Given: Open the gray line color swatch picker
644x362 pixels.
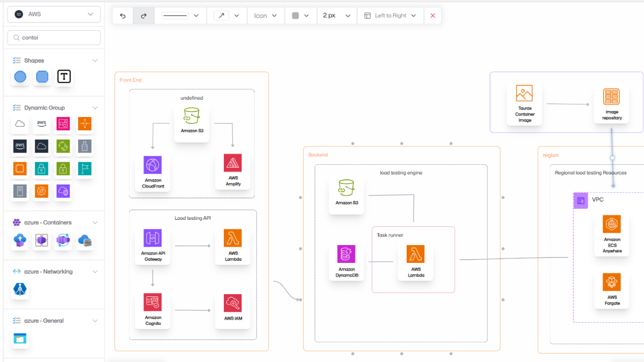Looking at the screenshot, I should 300,16.
